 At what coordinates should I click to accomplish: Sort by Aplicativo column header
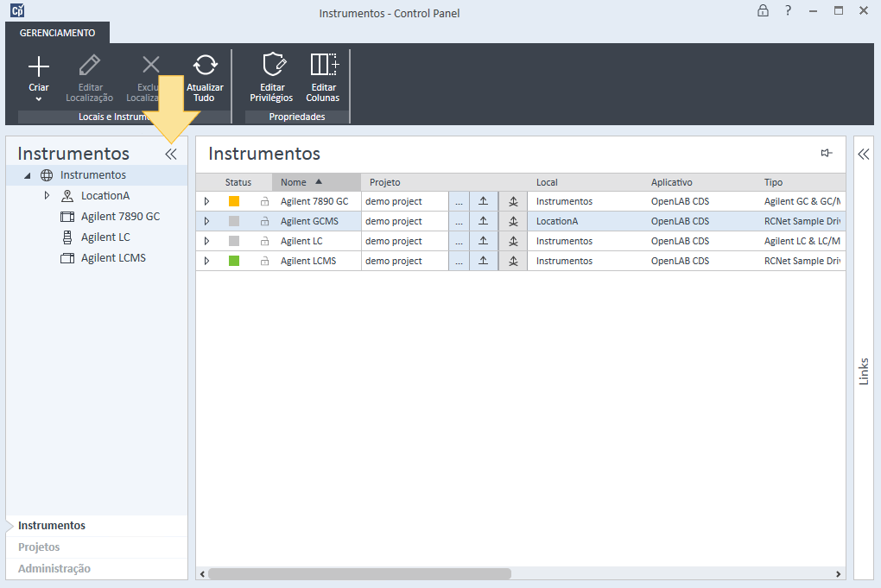coord(671,182)
